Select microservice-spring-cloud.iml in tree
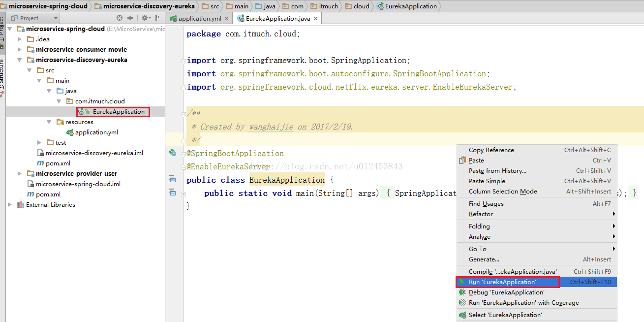The width and height of the screenshot is (644, 322). tap(78, 184)
